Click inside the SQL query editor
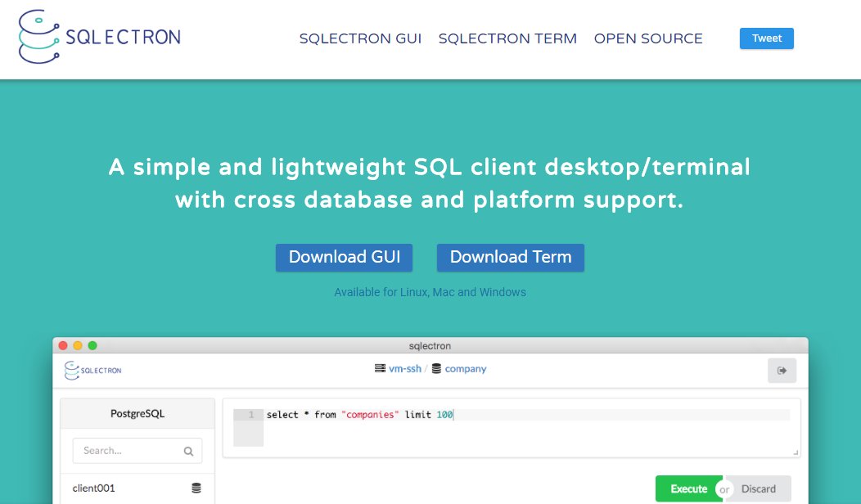This screenshot has width=861, height=504. click(x=512, y=428)
